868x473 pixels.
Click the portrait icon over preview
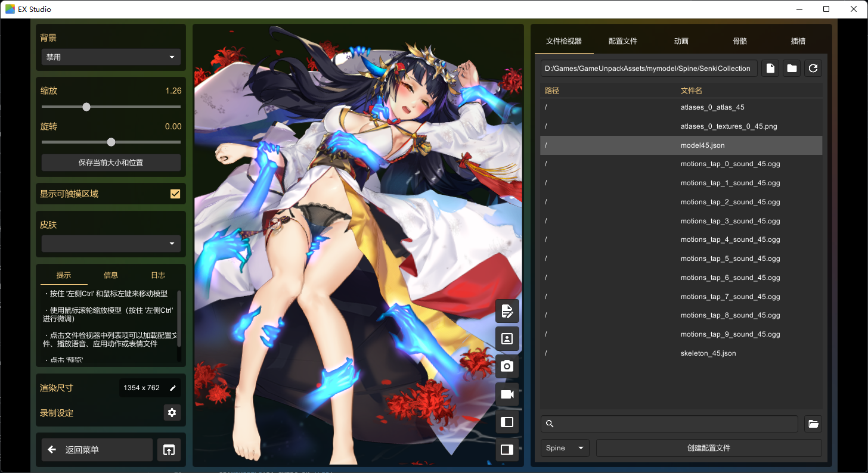[507, 338]
